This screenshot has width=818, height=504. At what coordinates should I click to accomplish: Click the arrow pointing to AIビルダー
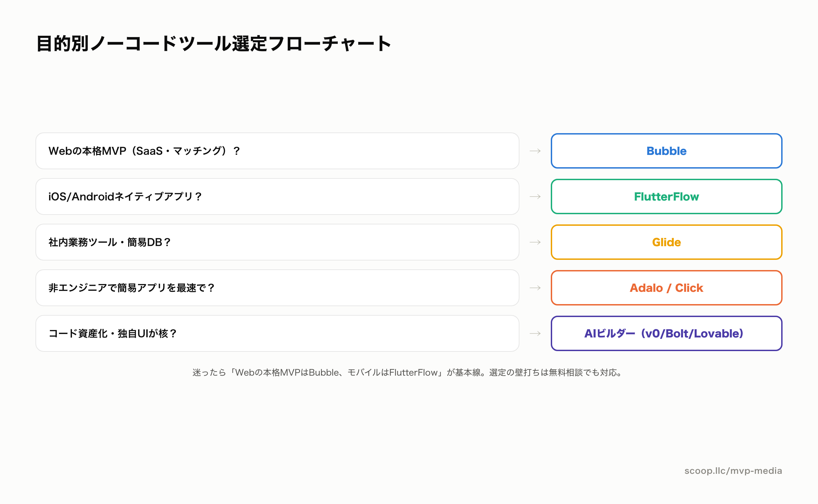tap(535, 333)
